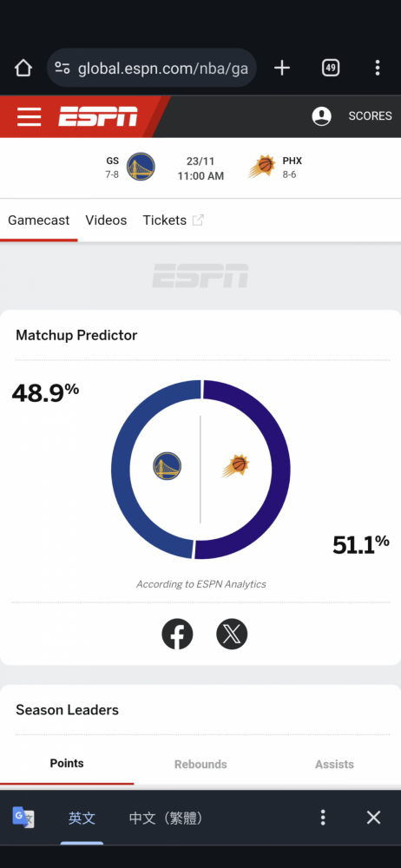The width and height of the screenshot is (401, 868).
Task: Open Chrome three-dot overflow menu
Action: [378, 68]
